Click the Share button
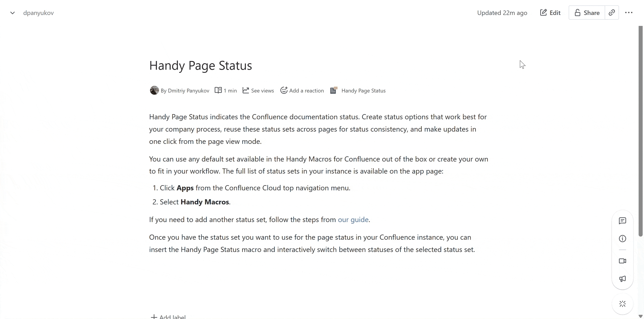644x319 pixels. (x=587, y=13)
